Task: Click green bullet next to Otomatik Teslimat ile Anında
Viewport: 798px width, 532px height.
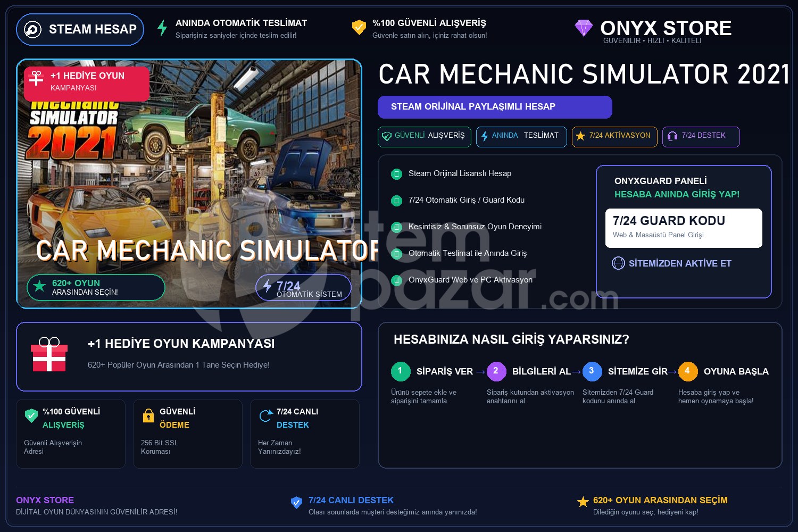Action: pos(396,254)
